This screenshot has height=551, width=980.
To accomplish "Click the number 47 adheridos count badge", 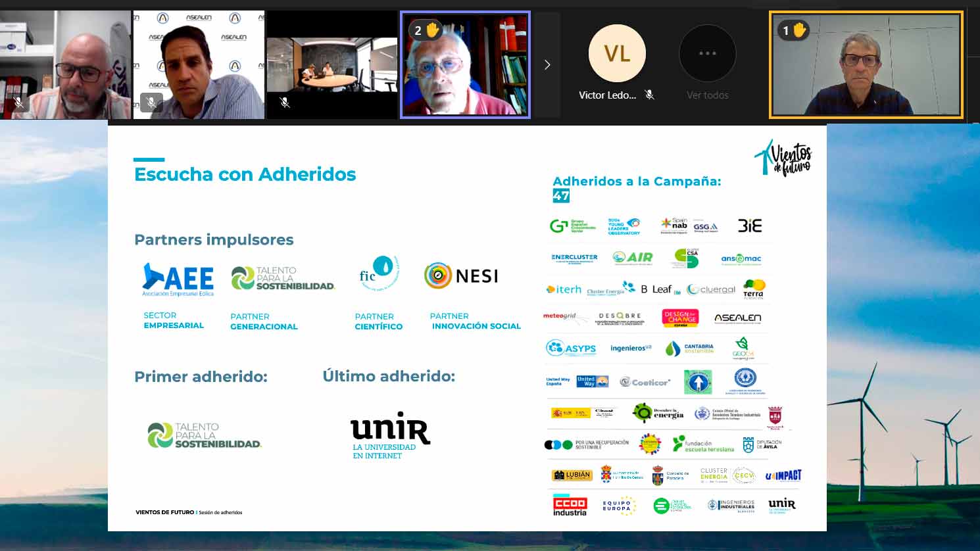I will pyautogui.click(x=560, y=195).
